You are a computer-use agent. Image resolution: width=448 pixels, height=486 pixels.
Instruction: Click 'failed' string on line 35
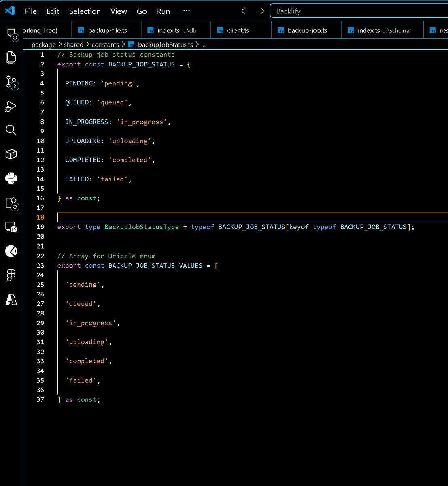point(81,381)
